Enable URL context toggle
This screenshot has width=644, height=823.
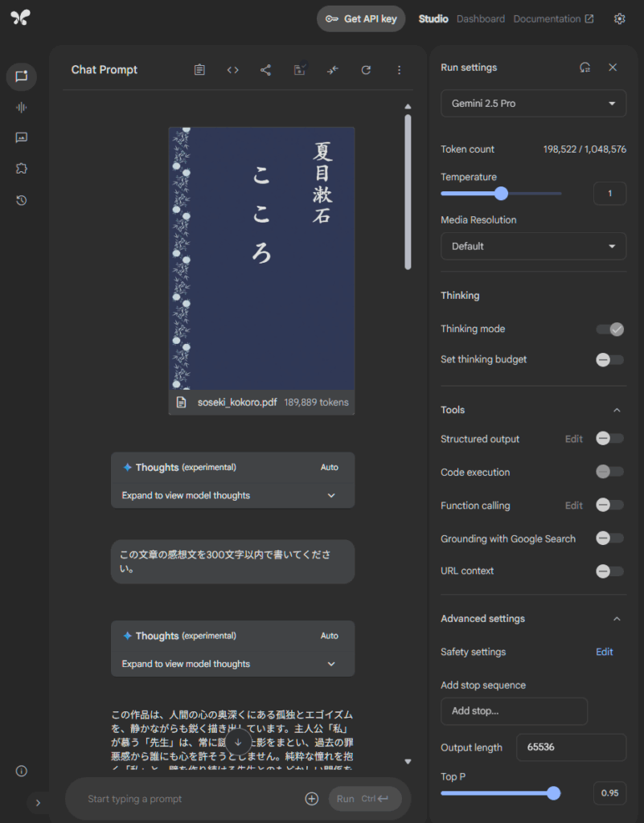[610, 571]
